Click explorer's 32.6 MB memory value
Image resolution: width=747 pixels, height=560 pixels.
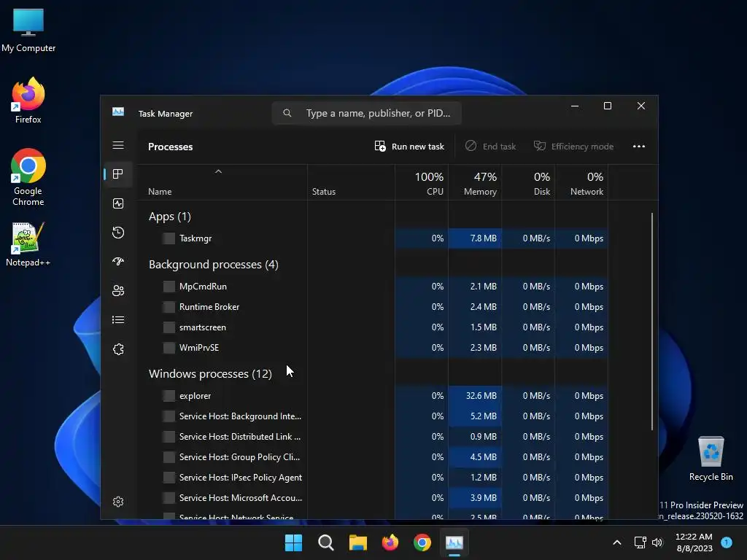click(x=481, y=396)
